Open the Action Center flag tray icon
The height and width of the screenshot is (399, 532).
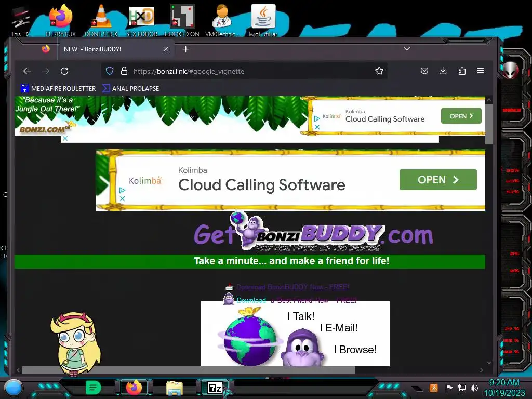449,388
